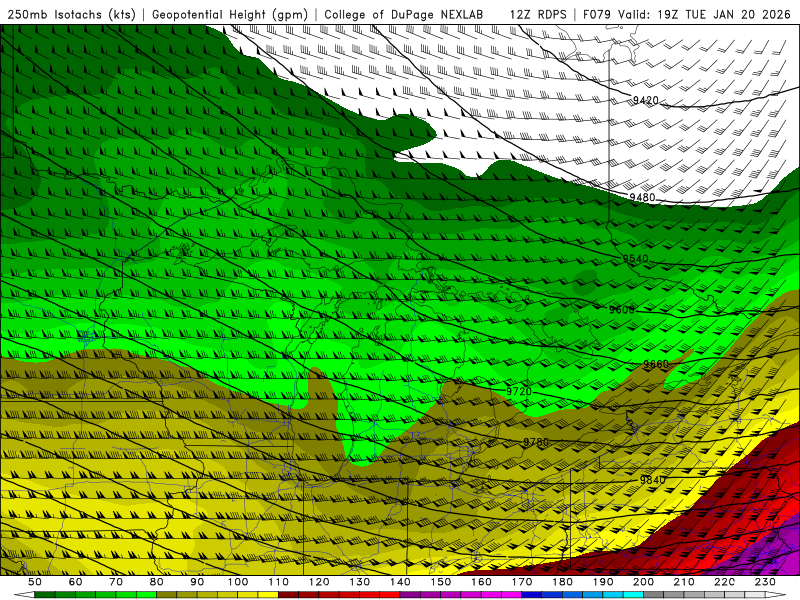Image resolution: width=800 pixels, height=600 pixels.
Task: Click the 9780 height contour label
Action: 536,442
